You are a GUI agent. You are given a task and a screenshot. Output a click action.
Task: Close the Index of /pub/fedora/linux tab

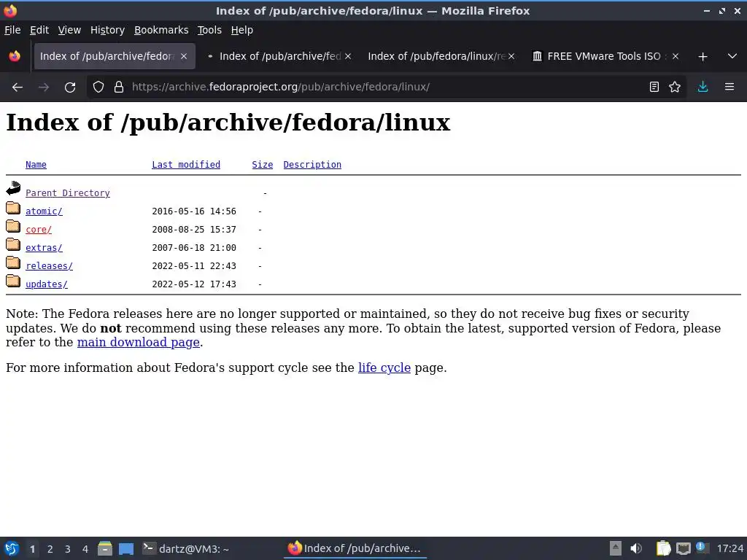point(511,56)
